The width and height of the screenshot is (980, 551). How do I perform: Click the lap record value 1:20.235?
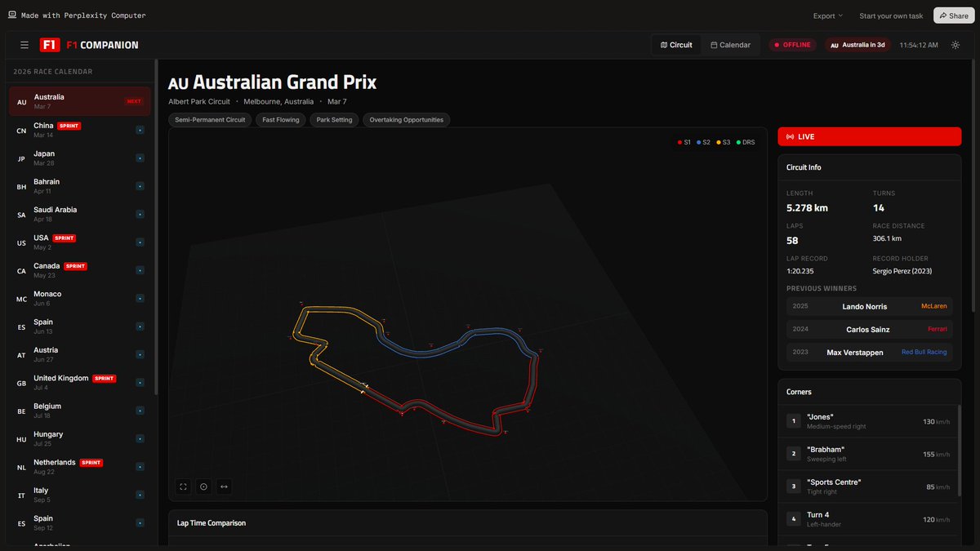[x=801, y=271]
